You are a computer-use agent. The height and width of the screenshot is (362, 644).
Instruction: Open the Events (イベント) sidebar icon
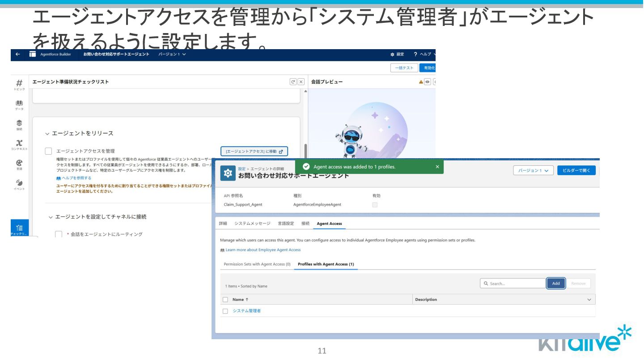[19, 184]
